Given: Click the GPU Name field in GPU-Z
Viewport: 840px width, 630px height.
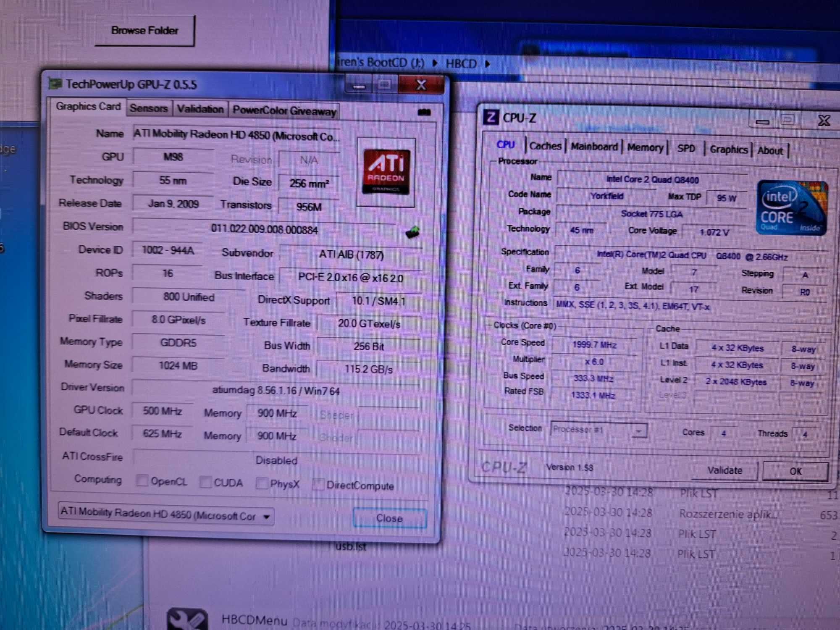Looking at the screenshot, I should click(x=236, y=135).
